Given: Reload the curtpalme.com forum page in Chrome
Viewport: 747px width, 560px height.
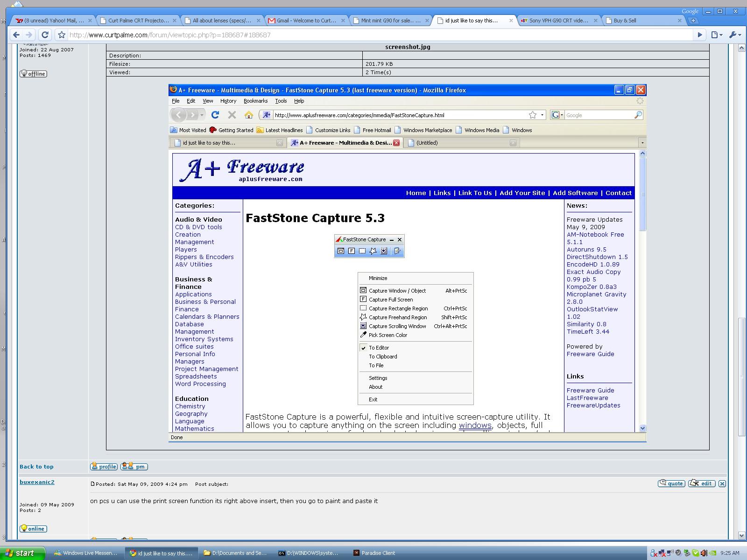Looking at the screenshot, I should tap(45, 35).
